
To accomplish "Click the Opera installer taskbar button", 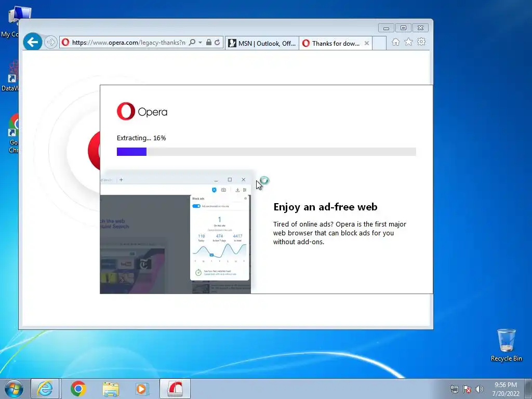I will [175, 389].
